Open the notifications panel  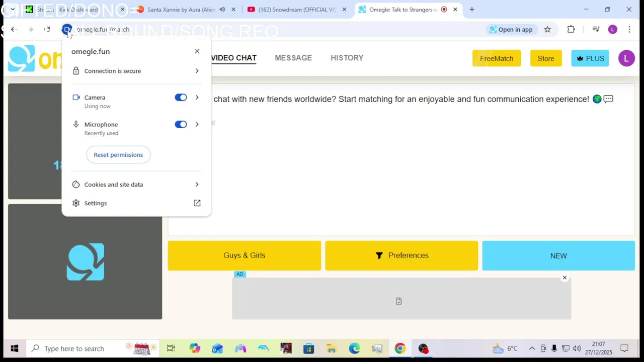[x=624, y=348]
